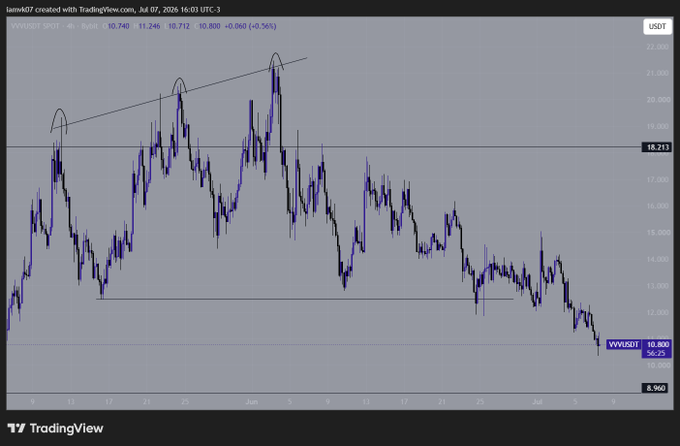
Task: Click the high value 11.246
Action: (x=149, y=26)
